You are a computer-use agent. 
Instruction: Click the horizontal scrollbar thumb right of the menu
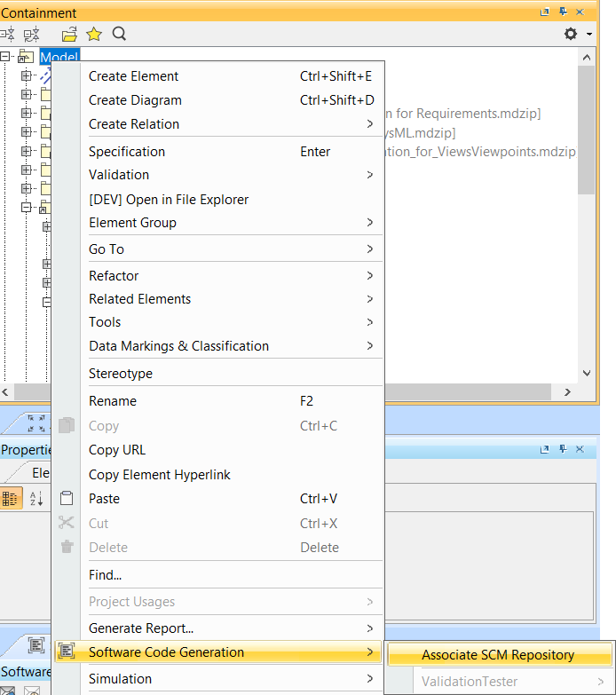[468, 392]
